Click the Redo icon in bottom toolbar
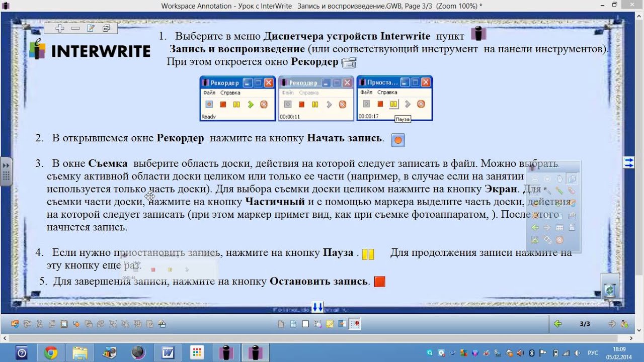Screen dimensions: 644x362 [27, 324]
